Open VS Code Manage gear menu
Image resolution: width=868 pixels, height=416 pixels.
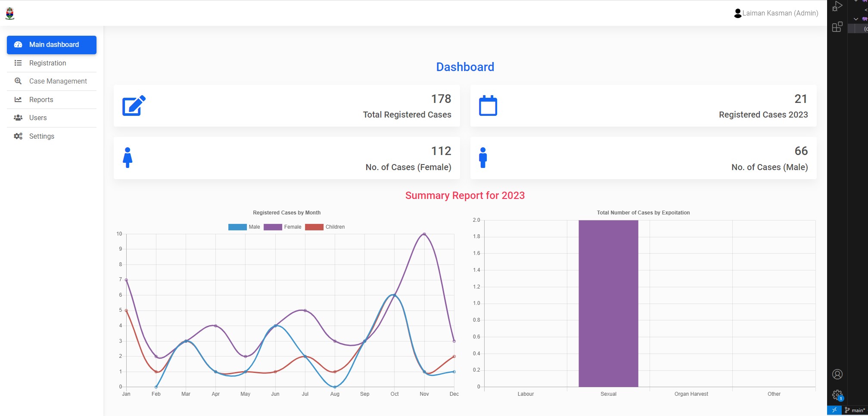(x=837, y=394)
